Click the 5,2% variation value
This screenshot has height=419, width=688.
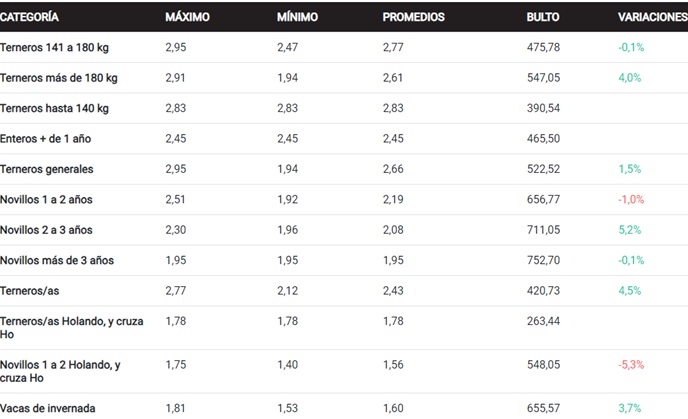click(629, 230)
